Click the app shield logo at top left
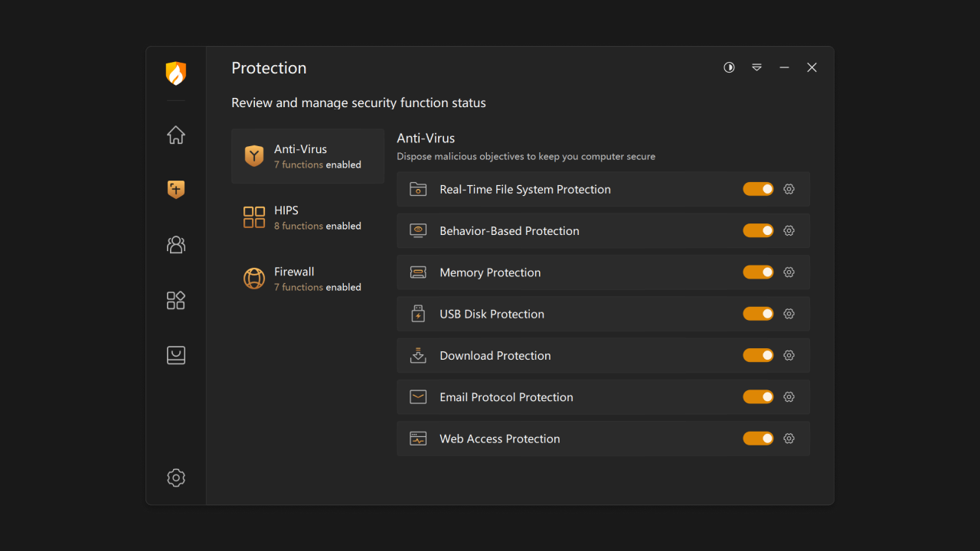The image size is (980, 551). (175, 73)
